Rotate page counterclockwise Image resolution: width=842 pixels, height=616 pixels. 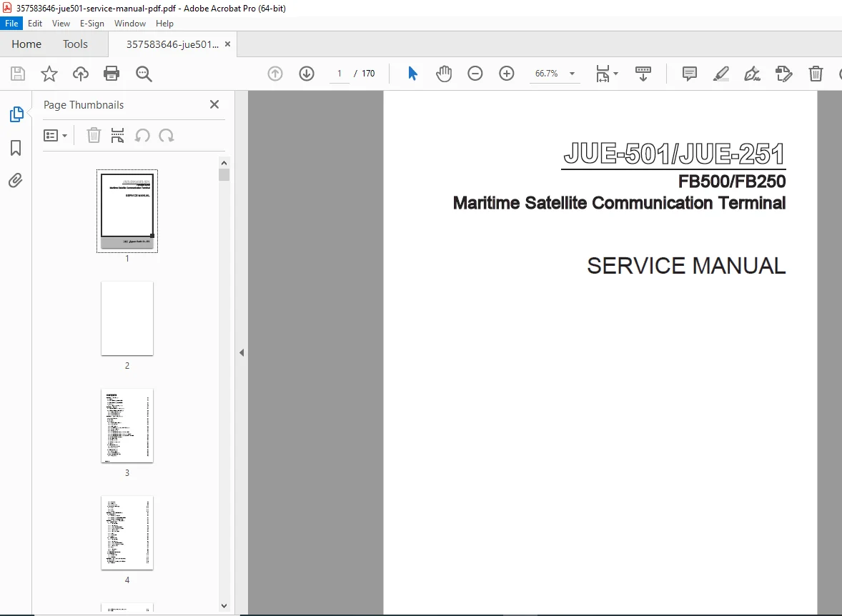pos(142,135)
